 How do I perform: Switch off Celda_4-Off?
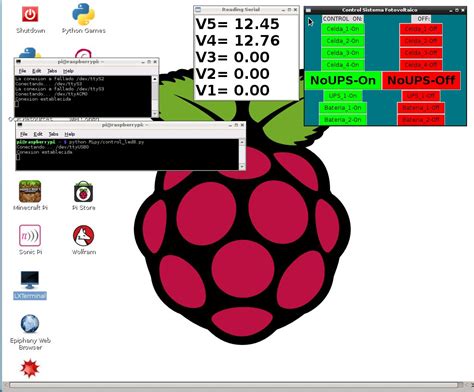tap(421, 65)
